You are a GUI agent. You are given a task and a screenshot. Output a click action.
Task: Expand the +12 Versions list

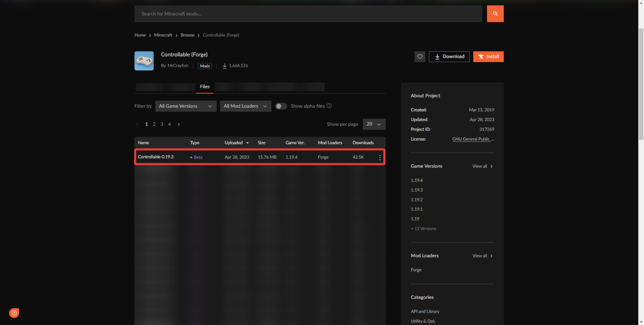[x=423, y=229]
